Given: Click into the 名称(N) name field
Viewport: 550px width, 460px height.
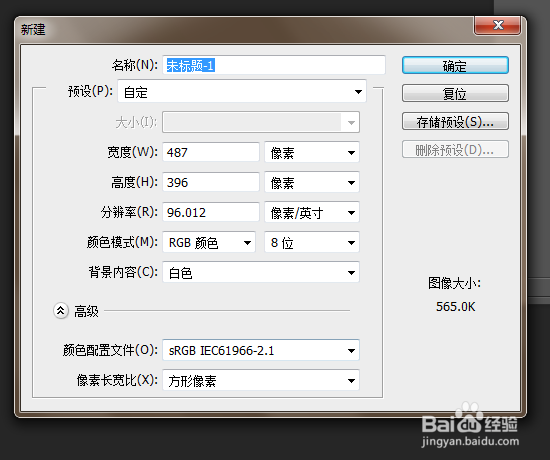Looking at the screenshot, I should [x=274, y=65].
